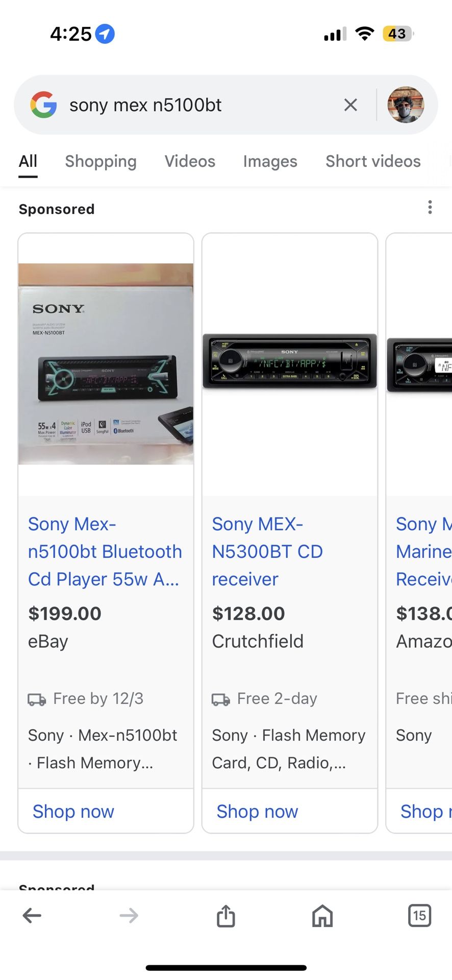The height and width of the screenshot is (980, 452).
Task: Select the Short videos tab
Action: coord(373,161)
